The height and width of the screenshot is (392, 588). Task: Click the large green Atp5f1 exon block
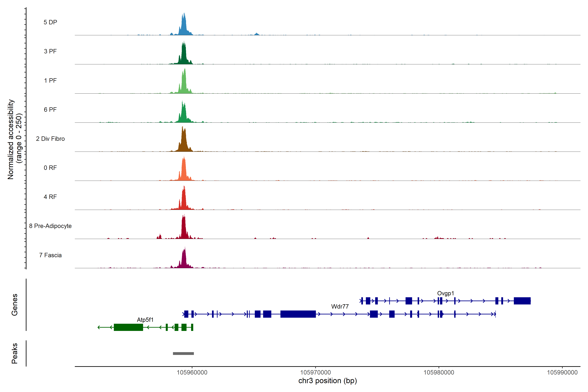pos(128,327)
